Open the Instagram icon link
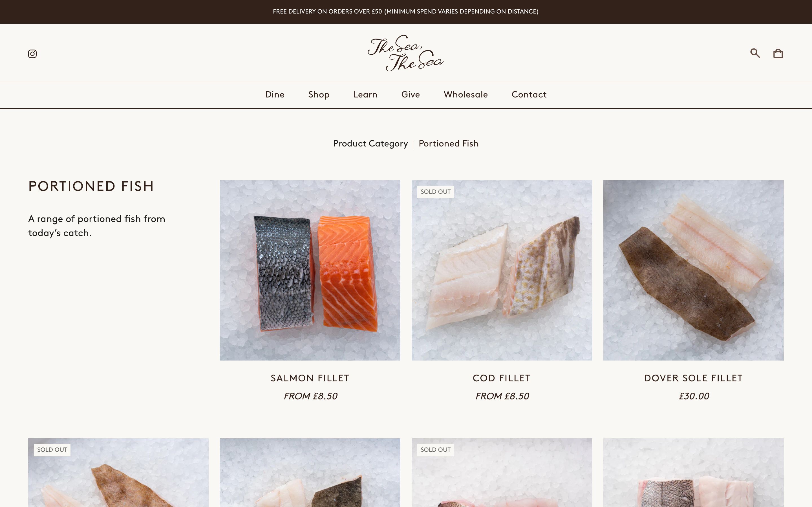 tap(32, 54)
